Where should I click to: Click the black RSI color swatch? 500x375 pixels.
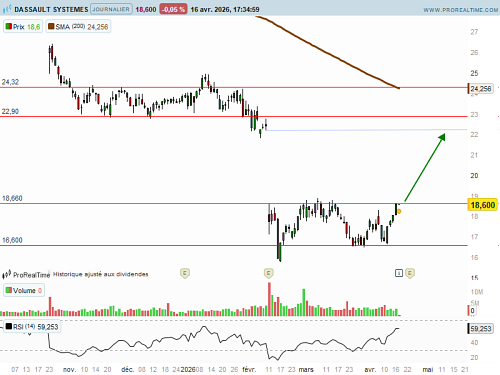[9, 326]
